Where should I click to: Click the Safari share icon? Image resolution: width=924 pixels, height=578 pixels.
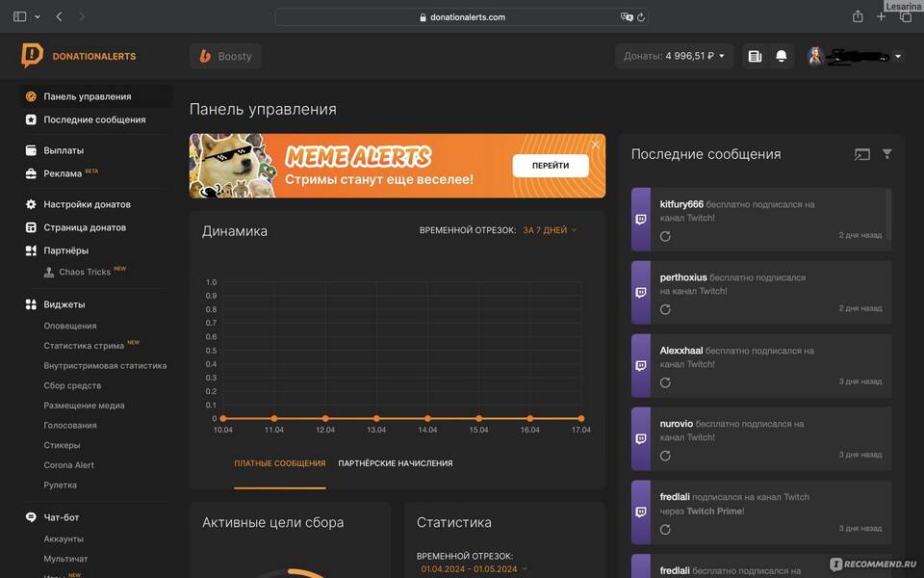coord(858,16)
